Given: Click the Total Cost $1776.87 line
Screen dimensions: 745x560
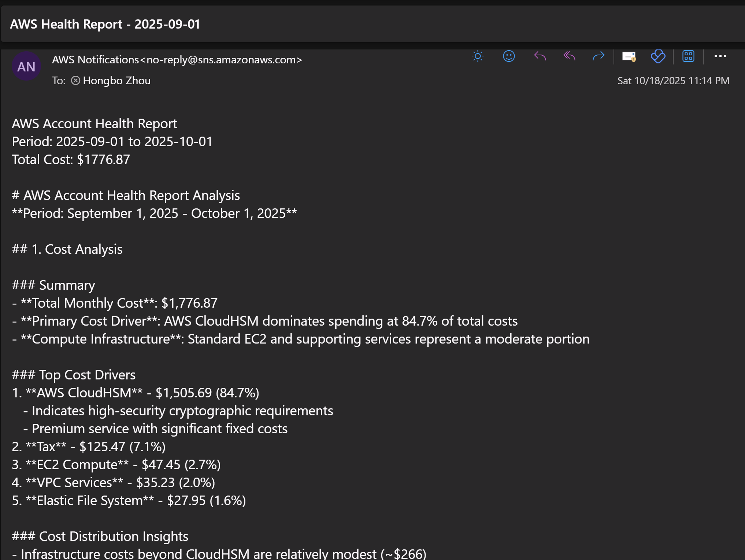Looking at the screenshot, I should (71, 160).
